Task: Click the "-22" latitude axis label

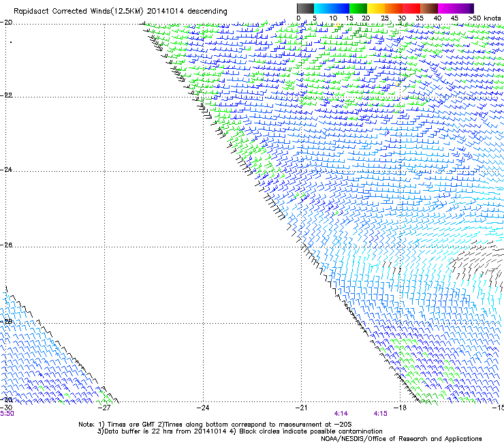Action: click(x=6, y=95)
